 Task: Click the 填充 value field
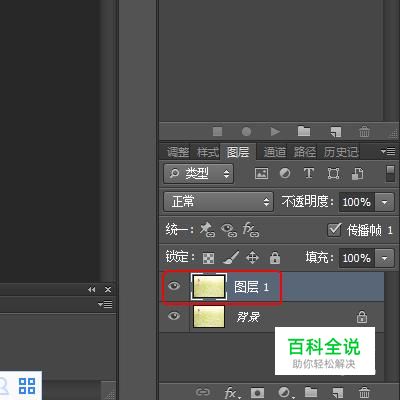(x=357, y=258)
